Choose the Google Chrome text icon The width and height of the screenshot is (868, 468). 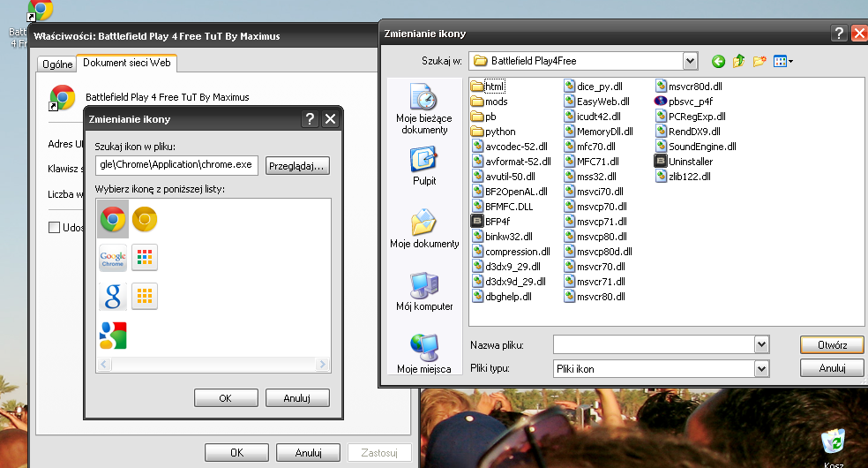[x=113, y=258]
